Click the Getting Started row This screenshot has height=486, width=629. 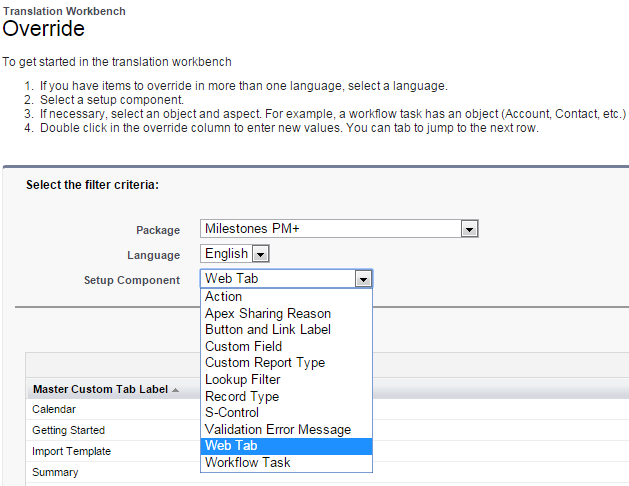[68, 430]
